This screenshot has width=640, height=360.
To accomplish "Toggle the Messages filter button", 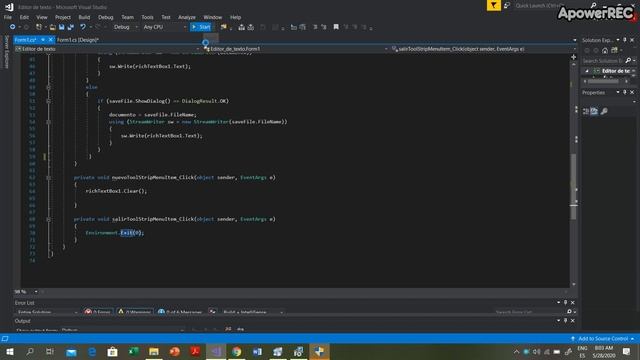I will click(x=180, y=312).
